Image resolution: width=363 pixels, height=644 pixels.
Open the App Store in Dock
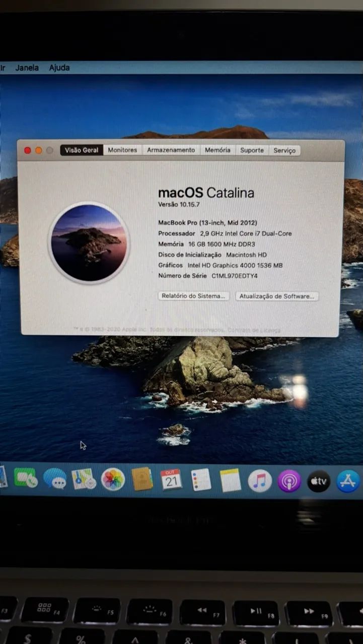(x=348, y=481)
